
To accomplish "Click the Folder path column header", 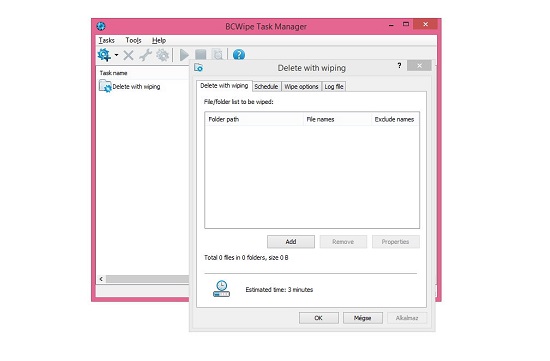I will click(x=254, y=119).
